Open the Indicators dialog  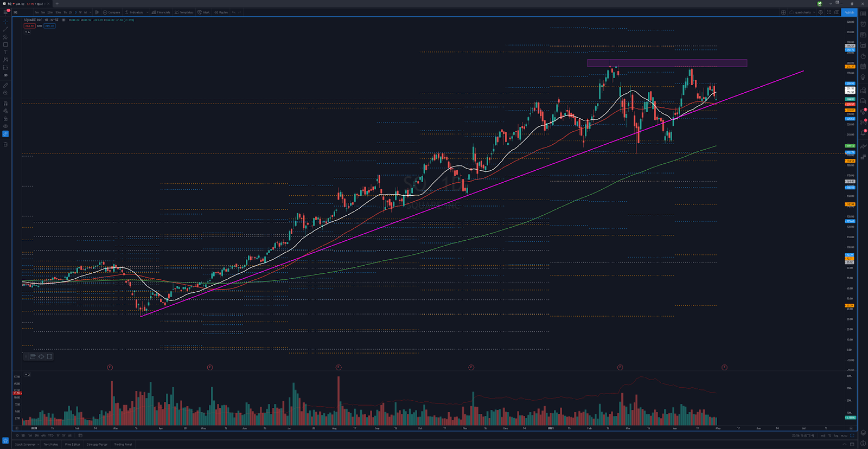pyautogui.click(x=134, y=12)
